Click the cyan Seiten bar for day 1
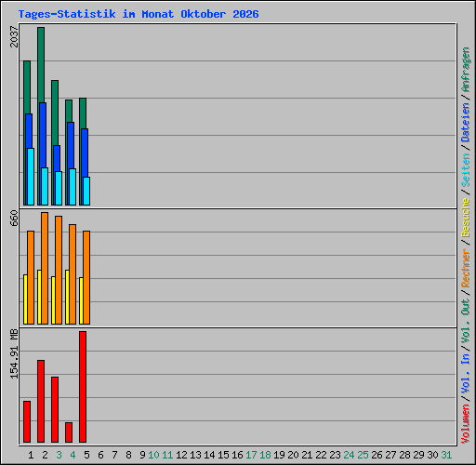Viewport: 476px width, 465px height. pyautogui.click(x=31, y=177)
